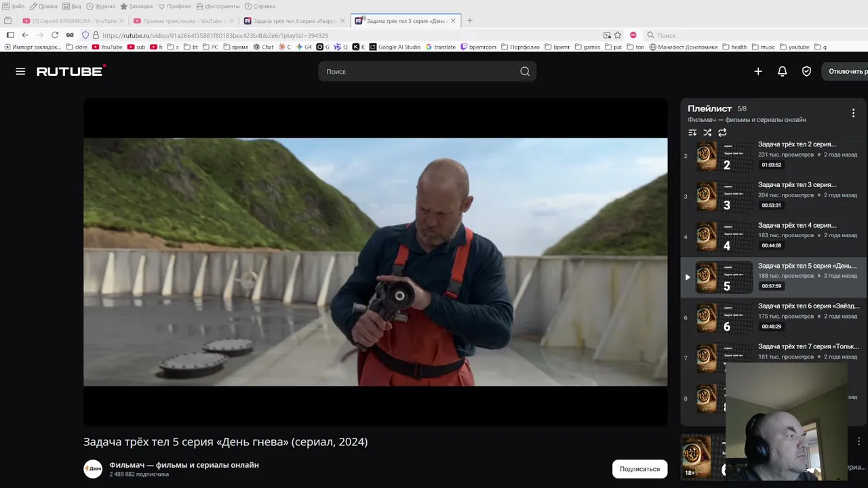Open the Справка menu
This screenshot has width=868, height=488.
point(260,6)
